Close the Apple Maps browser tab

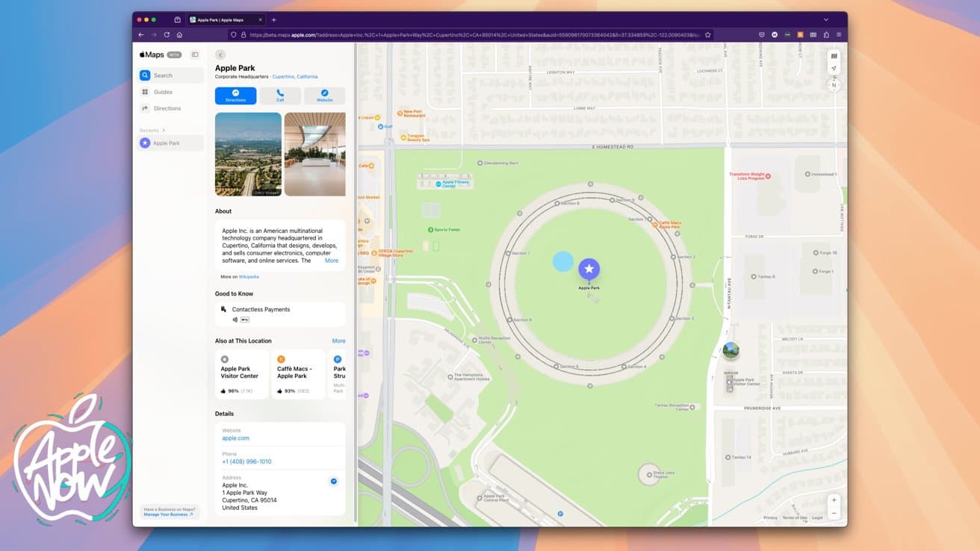260,19
